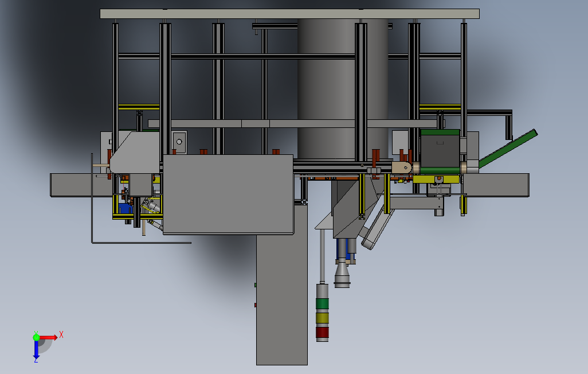
Task: Select the red segment of the signal tower
Action: 322,332
